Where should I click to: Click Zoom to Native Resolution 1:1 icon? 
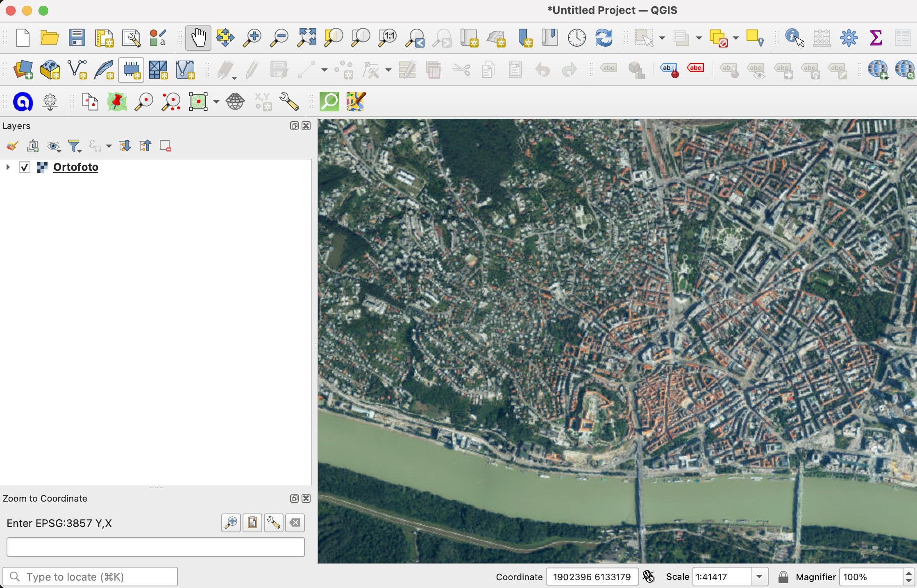tap(387, 38)
